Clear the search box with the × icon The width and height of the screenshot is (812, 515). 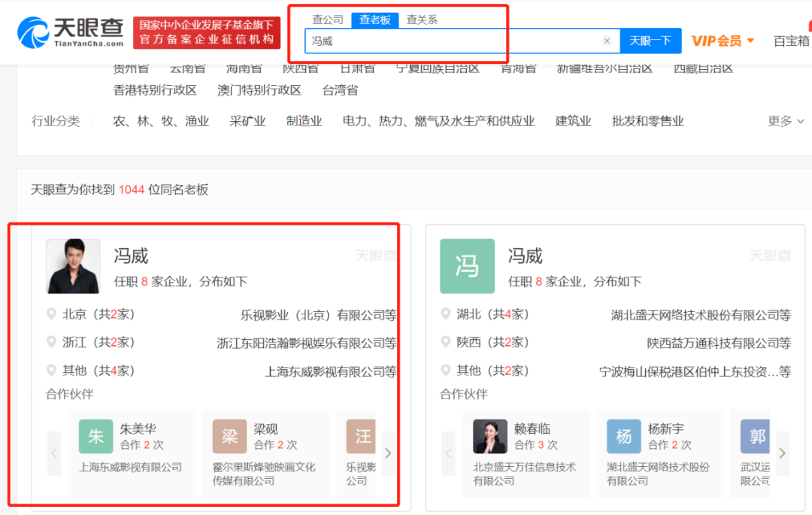[x=607, y=41]
